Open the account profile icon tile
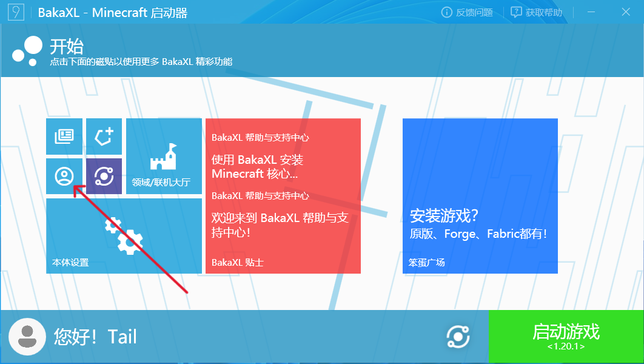 click(64, 176)
